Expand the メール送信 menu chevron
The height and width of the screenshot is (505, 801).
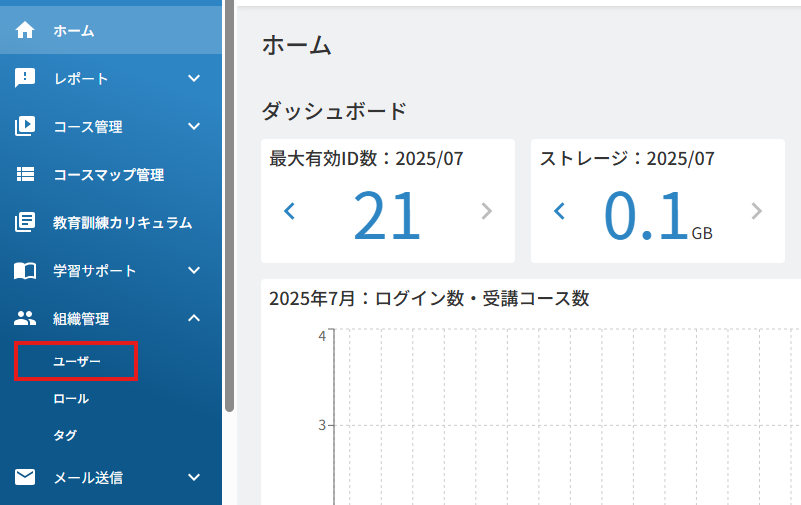point(194,477)
